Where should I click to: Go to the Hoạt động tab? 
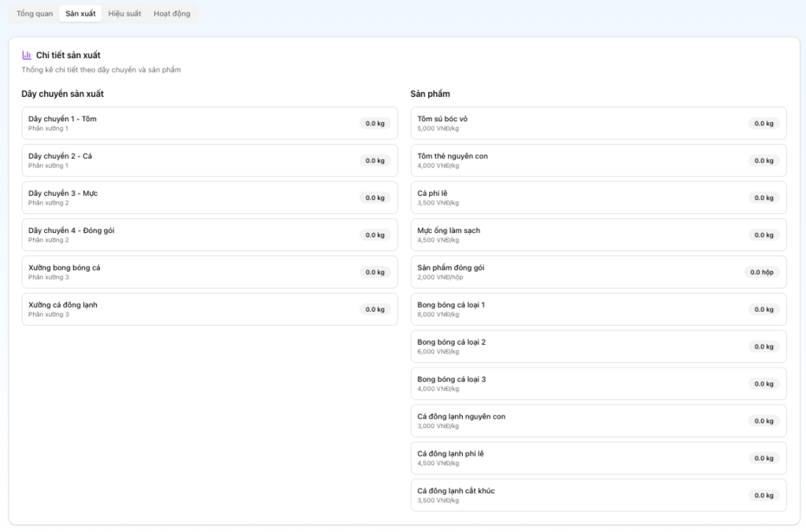(x=172, y=13)
